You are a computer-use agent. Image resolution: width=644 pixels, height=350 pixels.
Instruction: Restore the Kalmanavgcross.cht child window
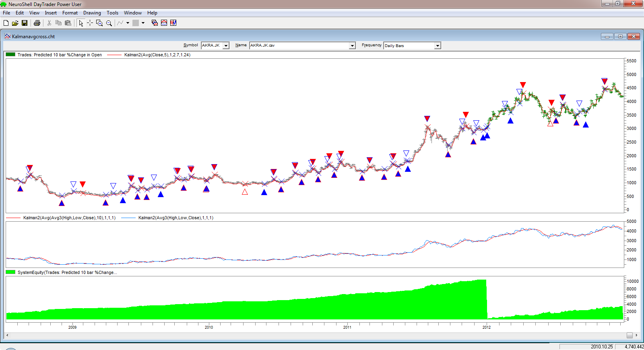point(620,37)
